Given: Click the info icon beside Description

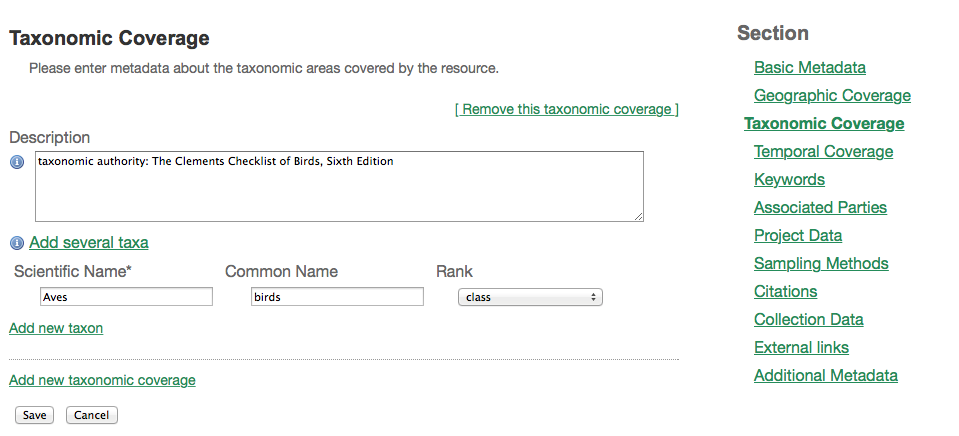Looking at the screenshot, I should pyautogui.click(x=17, y=163).
